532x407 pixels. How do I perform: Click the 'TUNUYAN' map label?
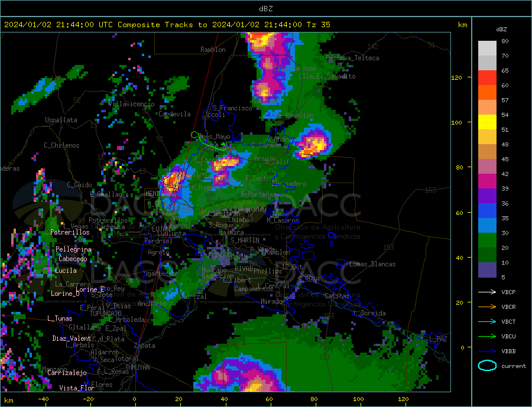click(x=137, y=367)
